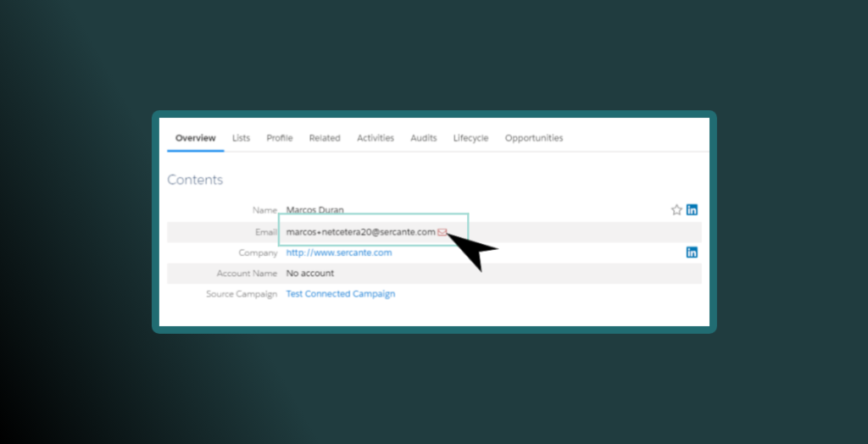Open the http://www.sercante.com company link
868x444 pixels.
[x=339, y=253]
